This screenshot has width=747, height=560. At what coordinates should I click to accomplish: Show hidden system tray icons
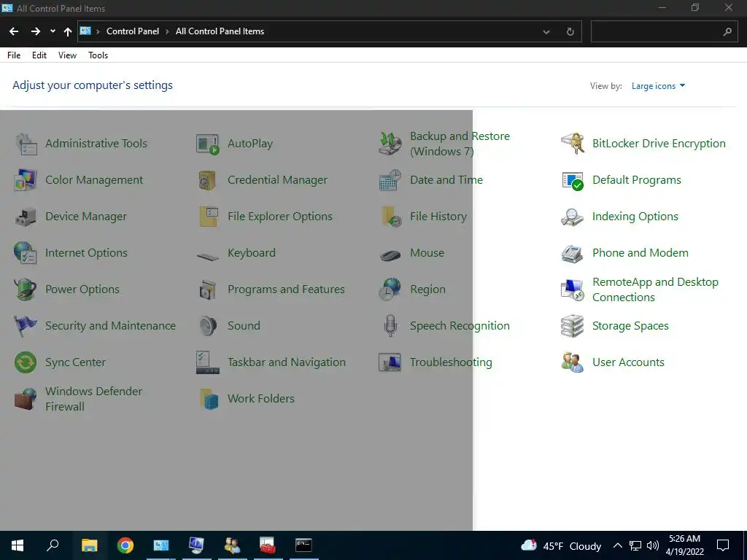pyautogui.click(x=617, y=545)
